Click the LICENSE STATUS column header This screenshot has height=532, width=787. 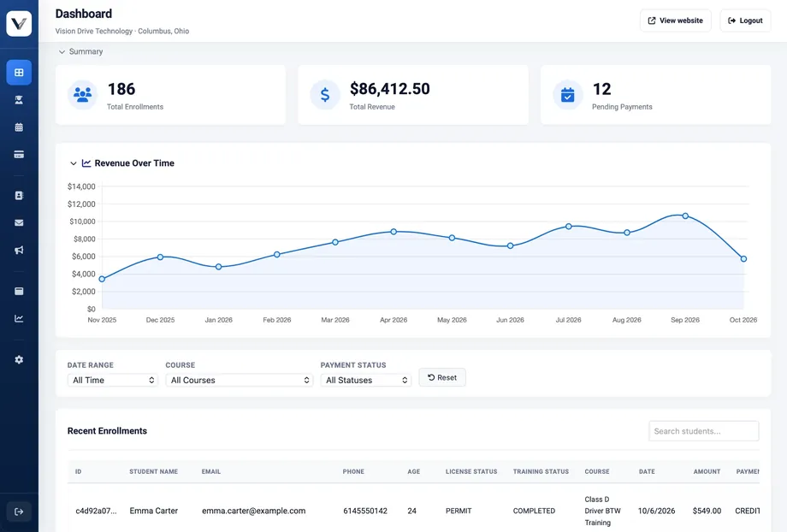(471, 472)
